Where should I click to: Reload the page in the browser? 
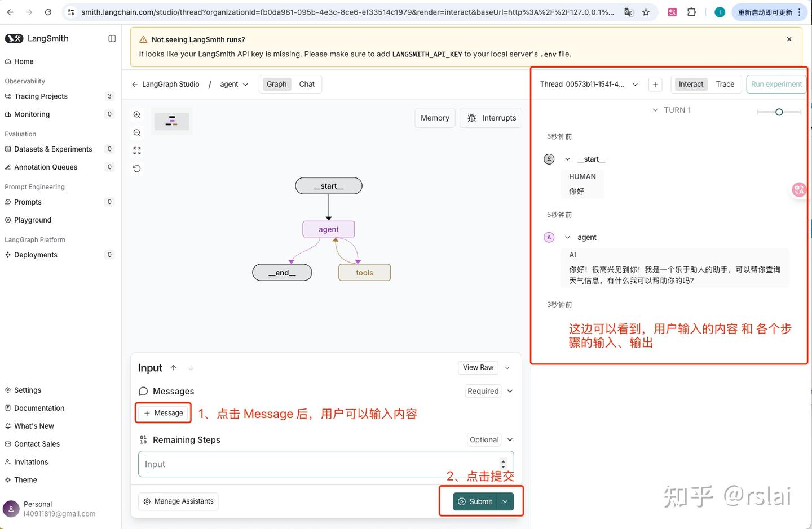[x=48, y=12]
